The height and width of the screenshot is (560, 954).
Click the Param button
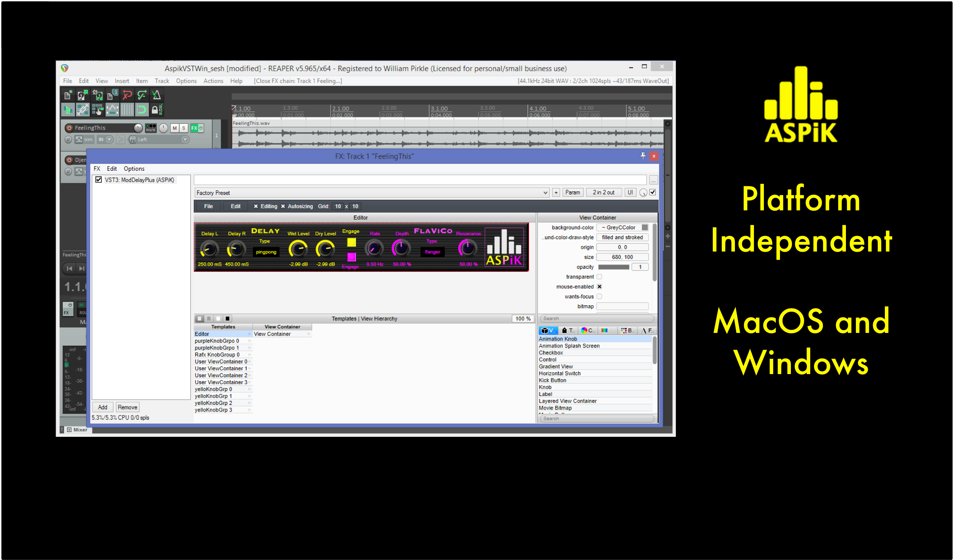click(x=573, y=192)
